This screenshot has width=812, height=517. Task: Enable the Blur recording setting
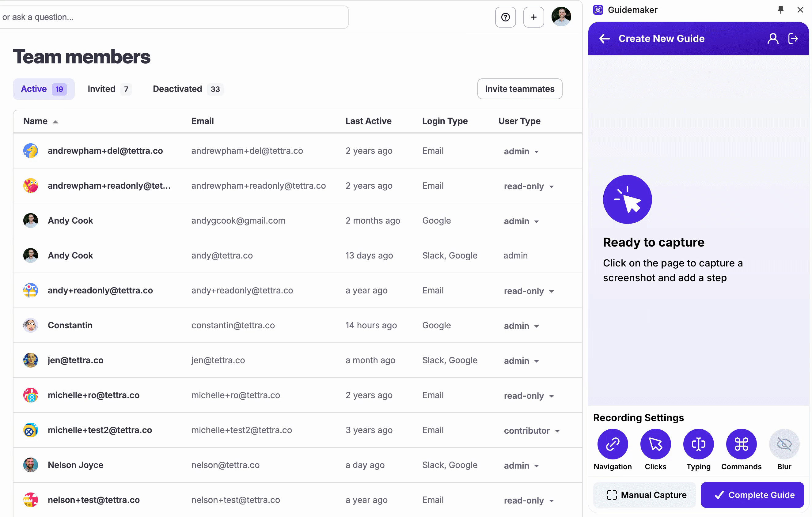click(784, 443)
